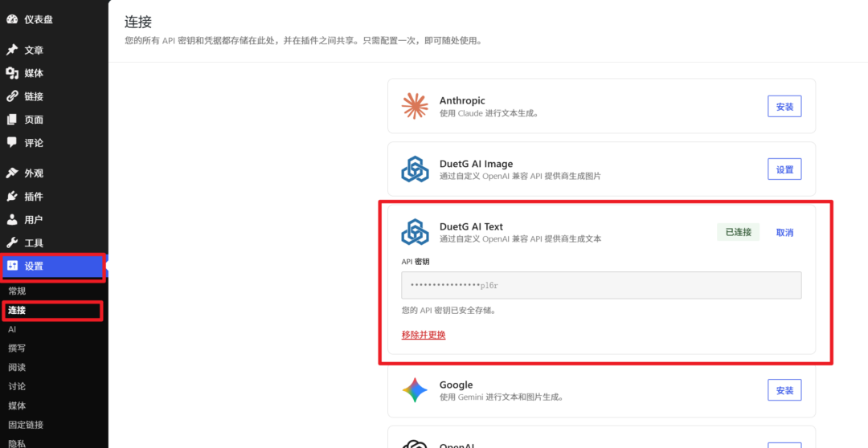Click the Pages icon in sidebar

coord(11,120)
